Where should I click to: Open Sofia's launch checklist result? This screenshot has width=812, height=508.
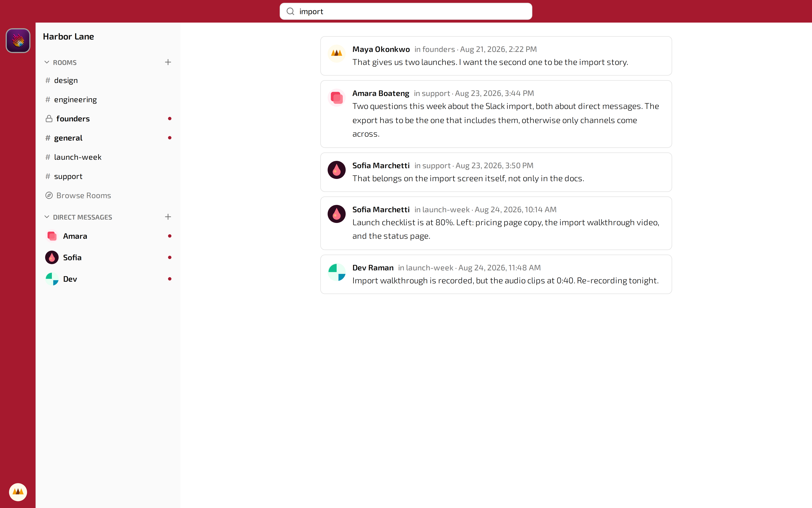496,223
